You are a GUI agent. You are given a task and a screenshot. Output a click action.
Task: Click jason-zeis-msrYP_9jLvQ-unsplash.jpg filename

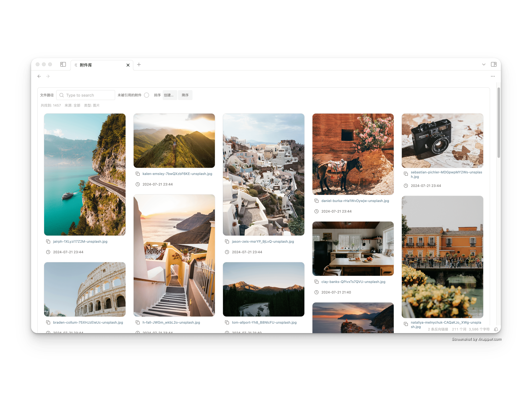point(263,241)
